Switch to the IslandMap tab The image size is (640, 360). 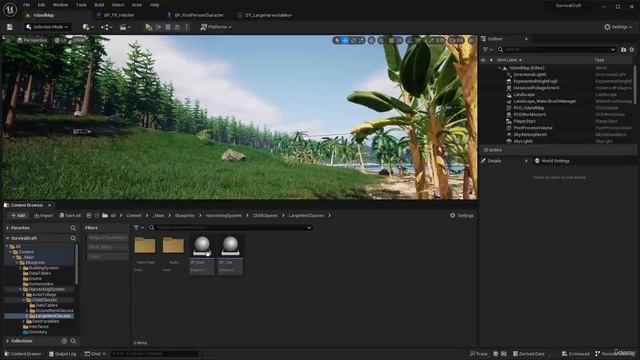pyautogui.click(x=43, y=15)
